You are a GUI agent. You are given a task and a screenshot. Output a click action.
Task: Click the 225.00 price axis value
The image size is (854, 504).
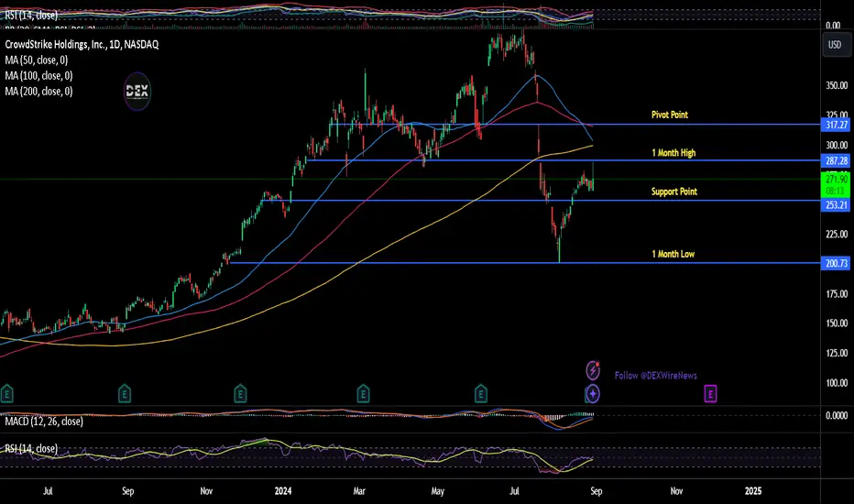[x=837, y=235]
